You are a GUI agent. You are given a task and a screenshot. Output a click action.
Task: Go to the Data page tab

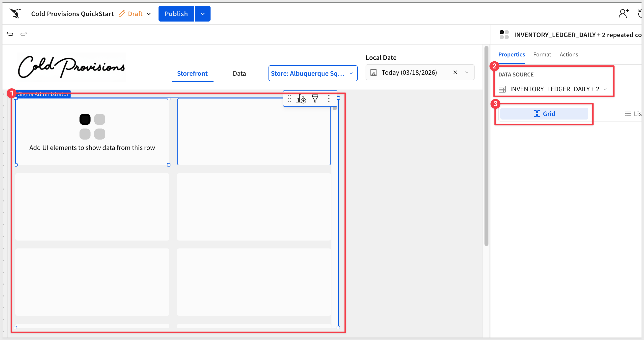click(x=239, y=73)
